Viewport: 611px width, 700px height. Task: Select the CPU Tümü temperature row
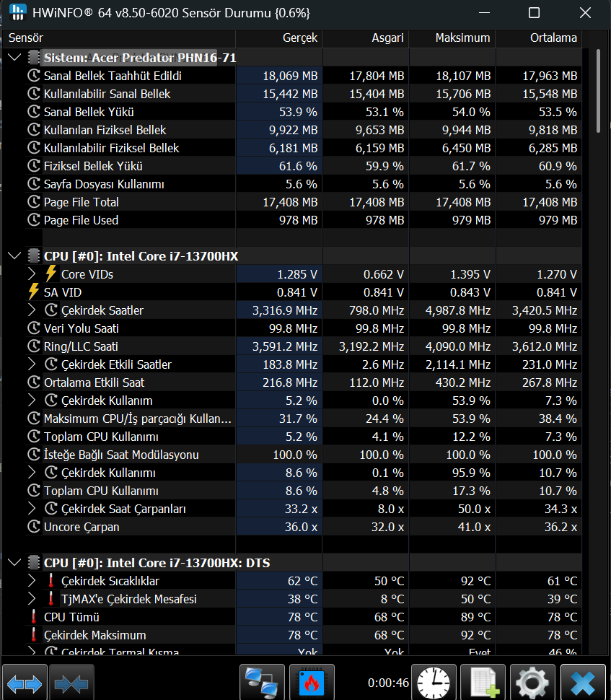coord(304,617)
